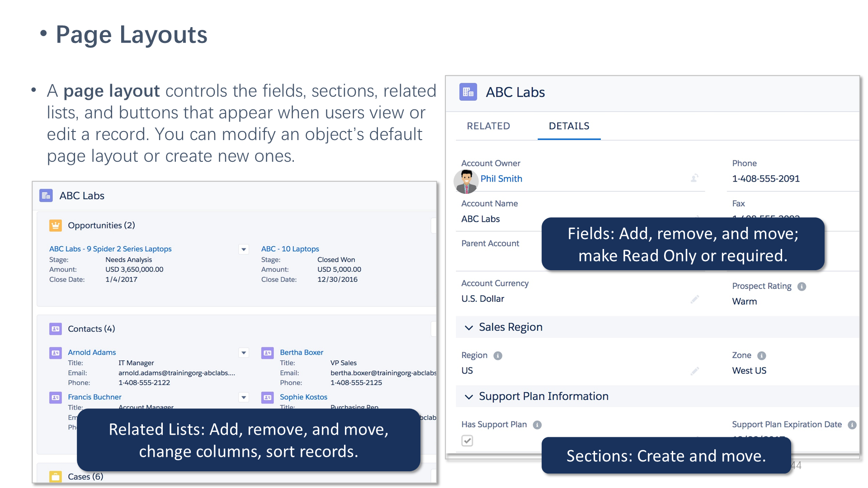This screenshot has height=488, width=868.
Task: Click amount USD 3,650,000.00
Action: (134, 270)
